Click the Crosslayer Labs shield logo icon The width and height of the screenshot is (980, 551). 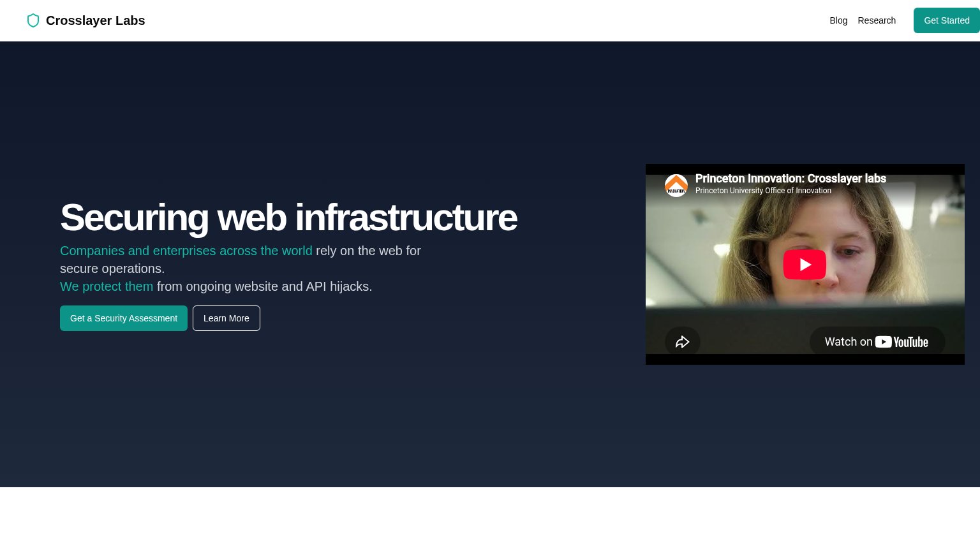coord(33,20)
